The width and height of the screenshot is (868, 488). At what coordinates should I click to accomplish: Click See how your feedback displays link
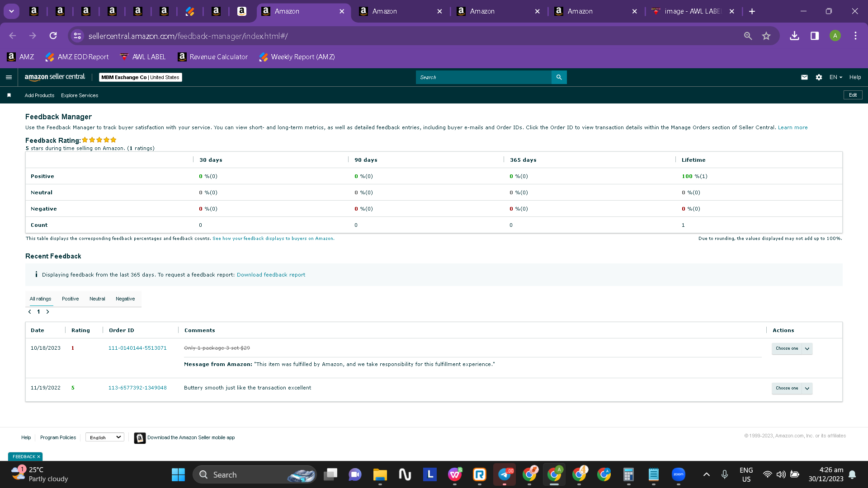click(x=273, y=239)
